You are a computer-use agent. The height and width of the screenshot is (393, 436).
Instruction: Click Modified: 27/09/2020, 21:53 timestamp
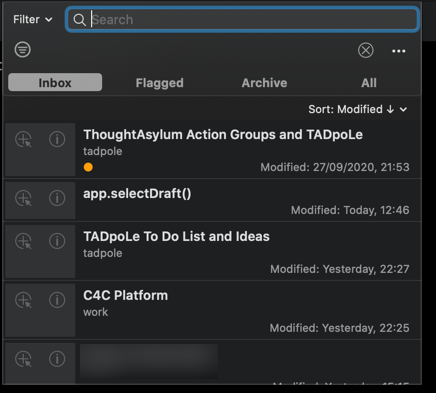[x=335, y=167]
